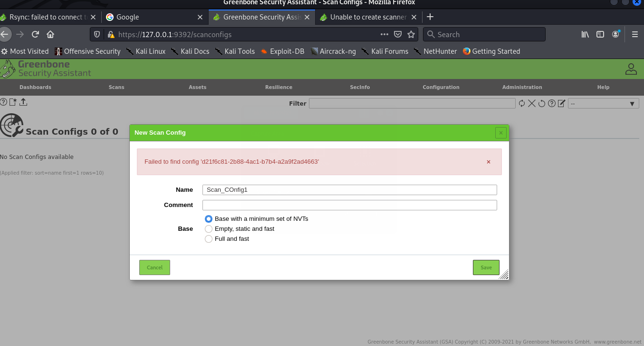This screenshot has height=346, width=644.
Task: Toggle the Firefox sidebar icon
Action: click(600, 34)
